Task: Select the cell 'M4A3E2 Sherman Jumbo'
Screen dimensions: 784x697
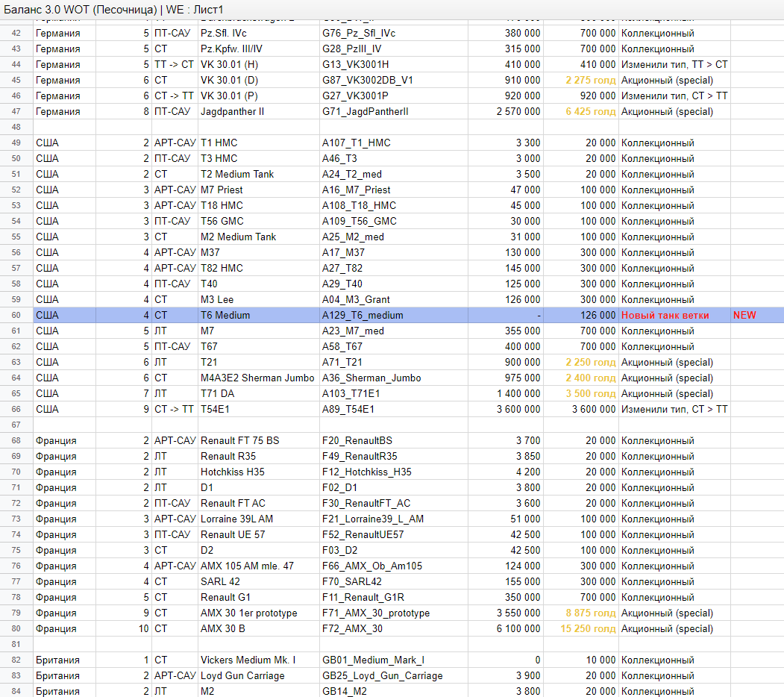Action: coord(259,378)
